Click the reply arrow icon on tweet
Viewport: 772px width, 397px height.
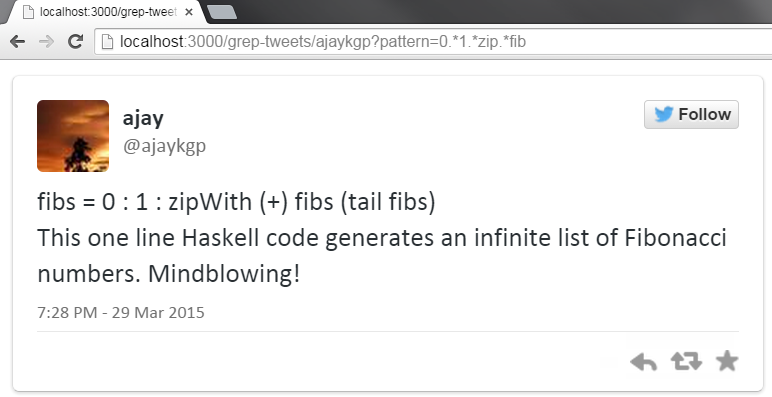pyautogui.click(x=643, y=362)
